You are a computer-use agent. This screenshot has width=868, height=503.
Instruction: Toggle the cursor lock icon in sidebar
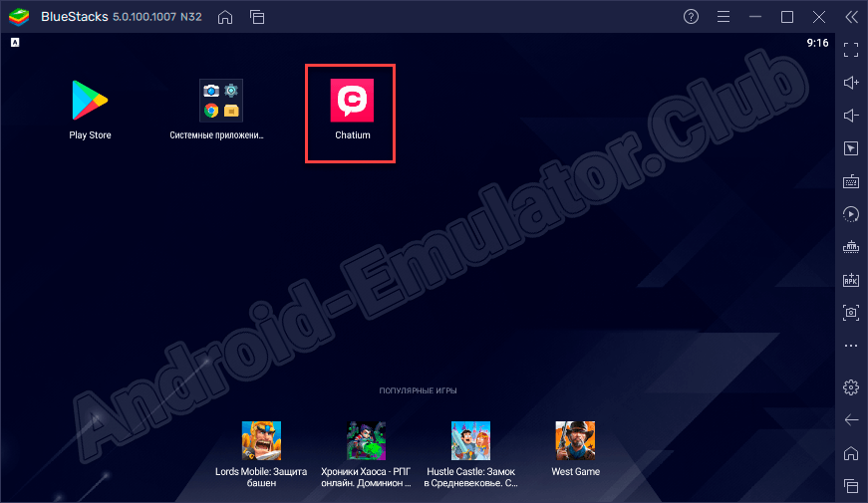[851, 148]
